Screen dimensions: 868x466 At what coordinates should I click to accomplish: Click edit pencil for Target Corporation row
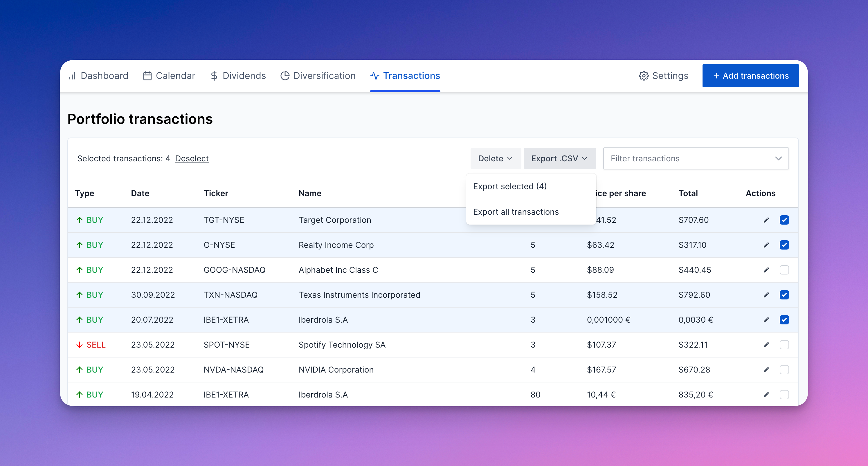pos(766,220)
